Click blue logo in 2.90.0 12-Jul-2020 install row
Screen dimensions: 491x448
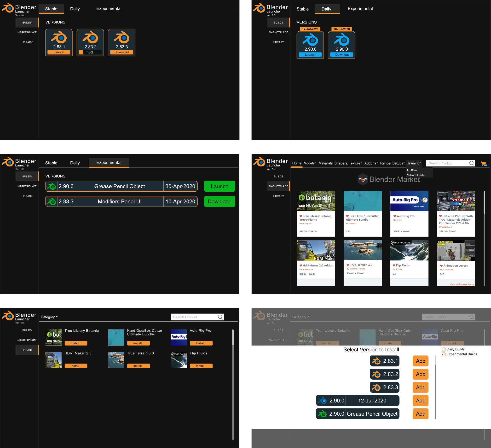pyautogui.click(x=322, y=401)
